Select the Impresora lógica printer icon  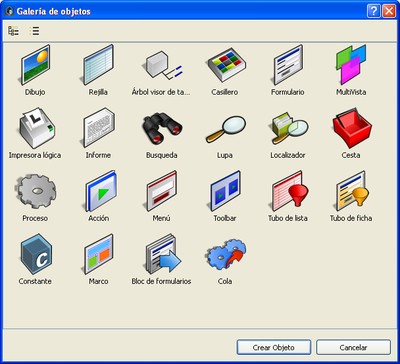(36, 128)
